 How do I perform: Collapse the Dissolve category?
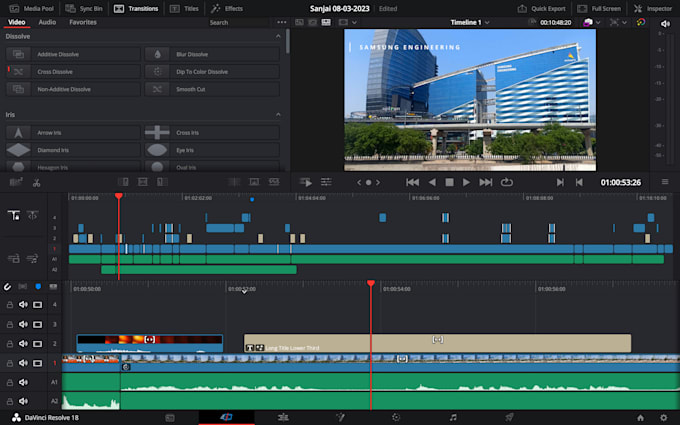click(278, 36)
